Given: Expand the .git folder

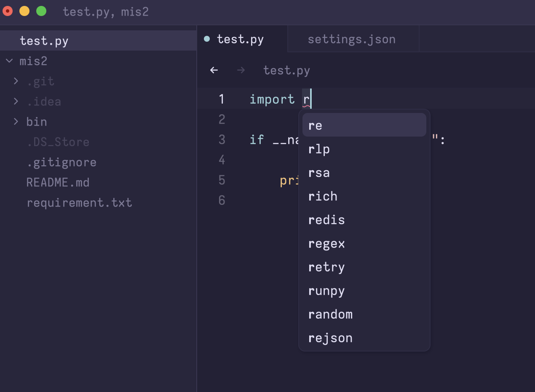Looking at the screenshot, I should [16, 81].
